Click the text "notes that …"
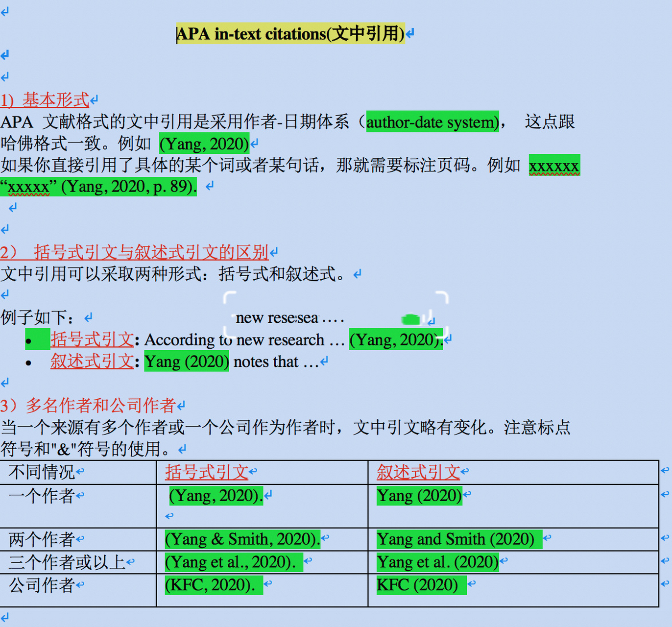This screenshot has width=672, height=627. click(x=276, y=362)
